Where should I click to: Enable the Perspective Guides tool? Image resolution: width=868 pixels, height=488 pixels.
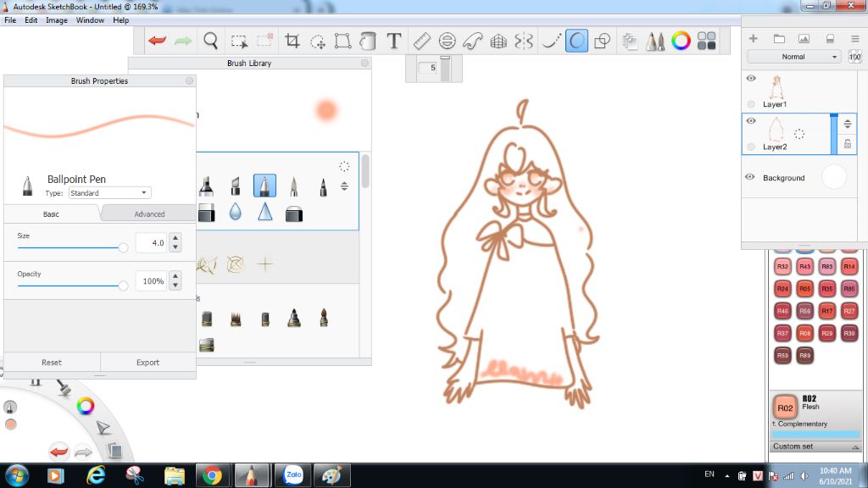click(x=498, y=41)
